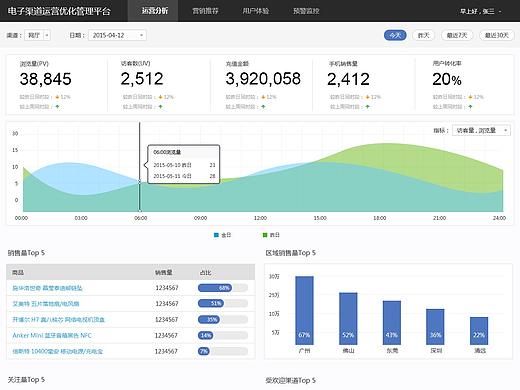The height and width of the screenshot is (390, 520).
Task: Click the 06:00 vertical marker line on chart
Action: 140,167
